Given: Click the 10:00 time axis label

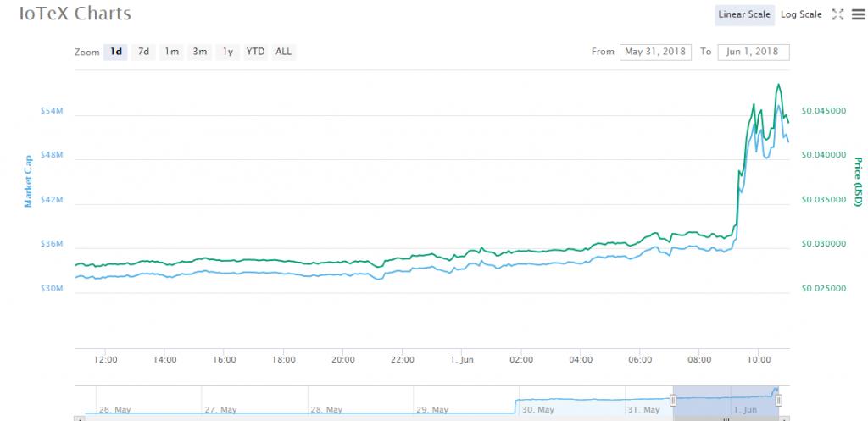Looking at the screenshot, I should point(759,360).
